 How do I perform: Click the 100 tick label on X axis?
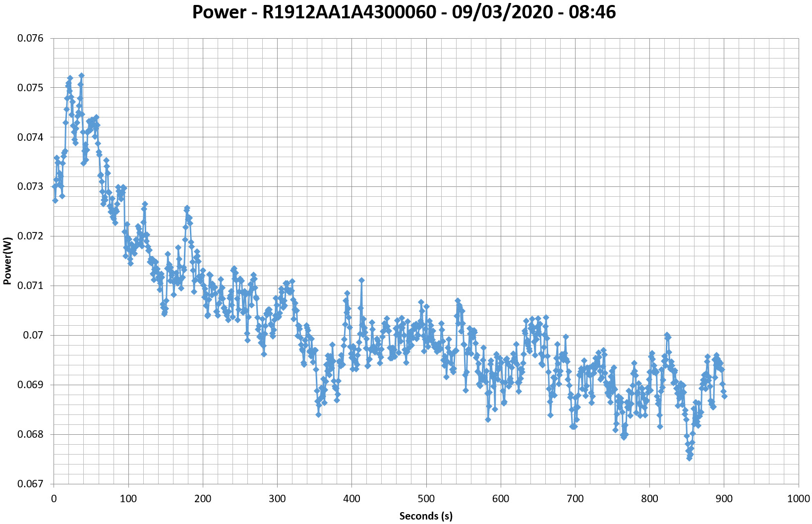pos(128,499)
